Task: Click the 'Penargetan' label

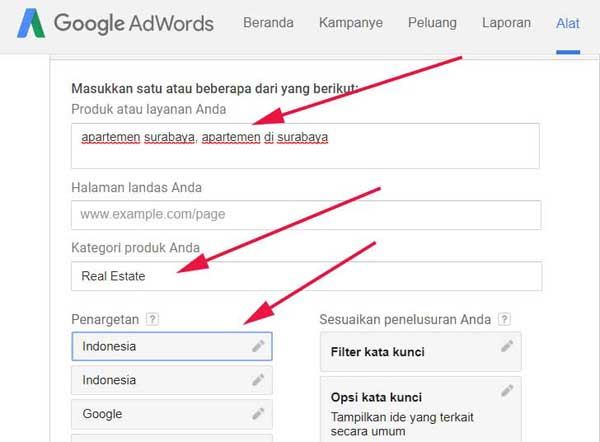Action: coord(105,319)
